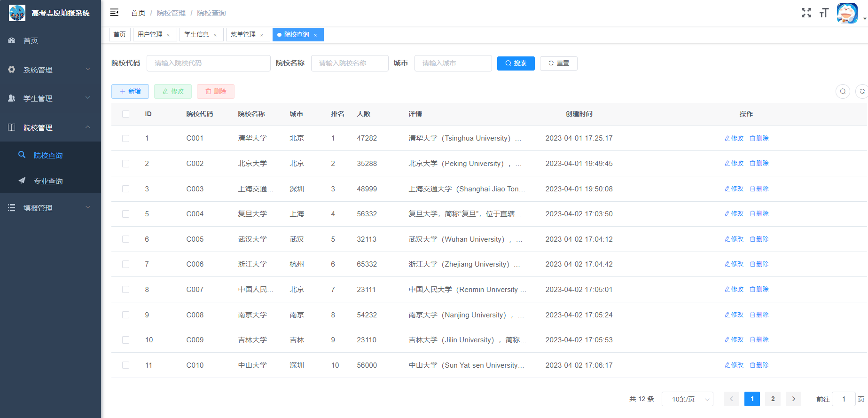Open user avatar menu
The height and width of the screenshot is (418, 868).
coord(847,13)
